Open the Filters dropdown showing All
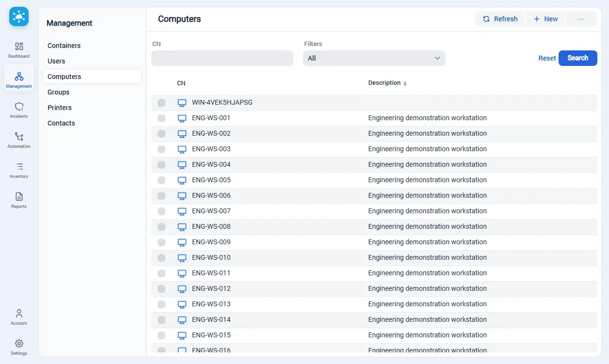The height and width of the screenshot is (364, 609). click(374, 58)
